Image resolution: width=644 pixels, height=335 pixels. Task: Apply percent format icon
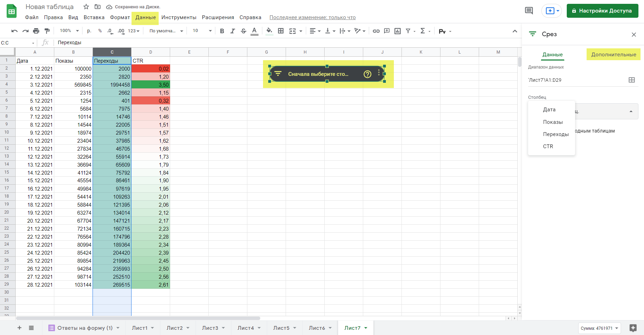[x=100, y=31]
